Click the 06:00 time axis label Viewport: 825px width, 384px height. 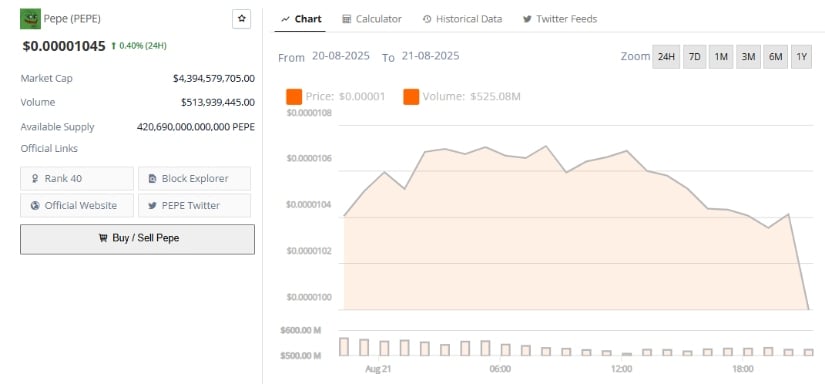point(500,369)
